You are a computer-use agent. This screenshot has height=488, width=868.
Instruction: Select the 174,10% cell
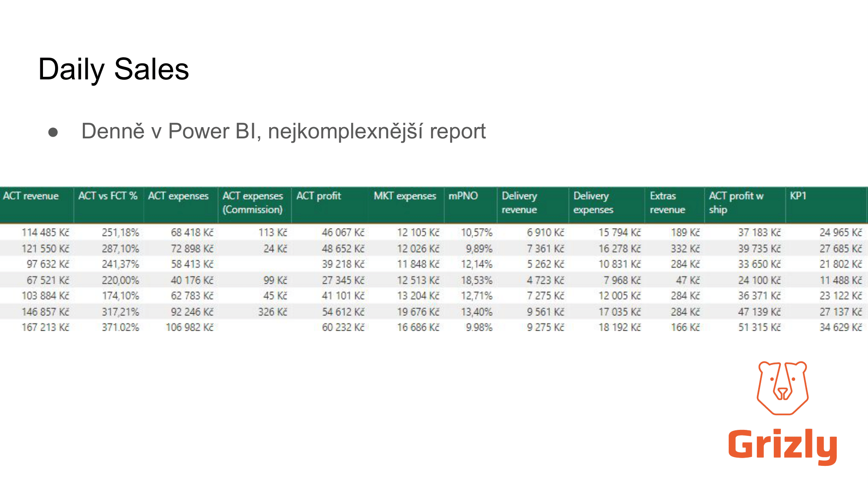[x=121, y=296]
